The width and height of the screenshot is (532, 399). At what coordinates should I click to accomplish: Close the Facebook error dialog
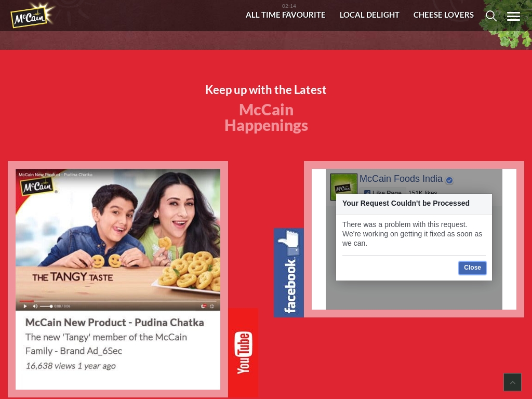[472, 268]
